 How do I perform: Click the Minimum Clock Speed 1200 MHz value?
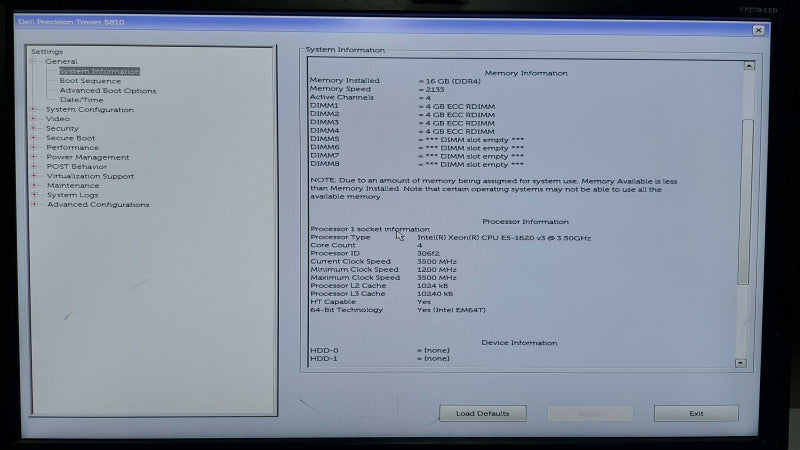pyautogui.click(x=437, y=269)
